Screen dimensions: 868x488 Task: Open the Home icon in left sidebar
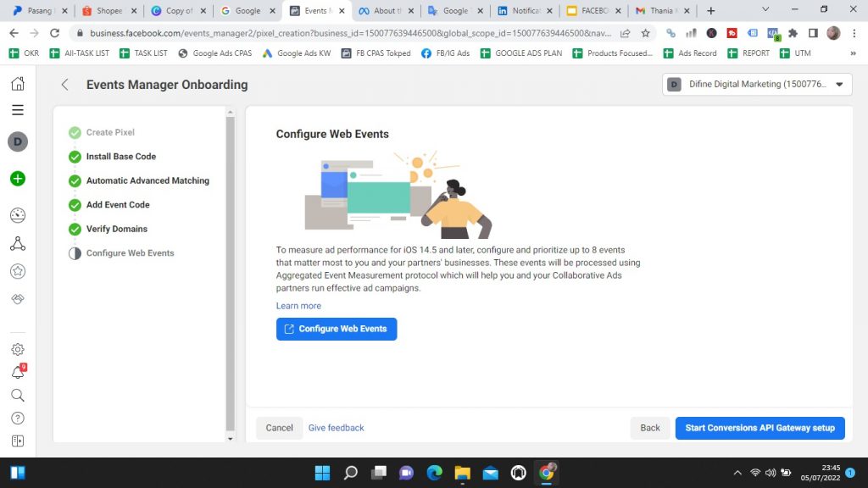pos(17,84)
